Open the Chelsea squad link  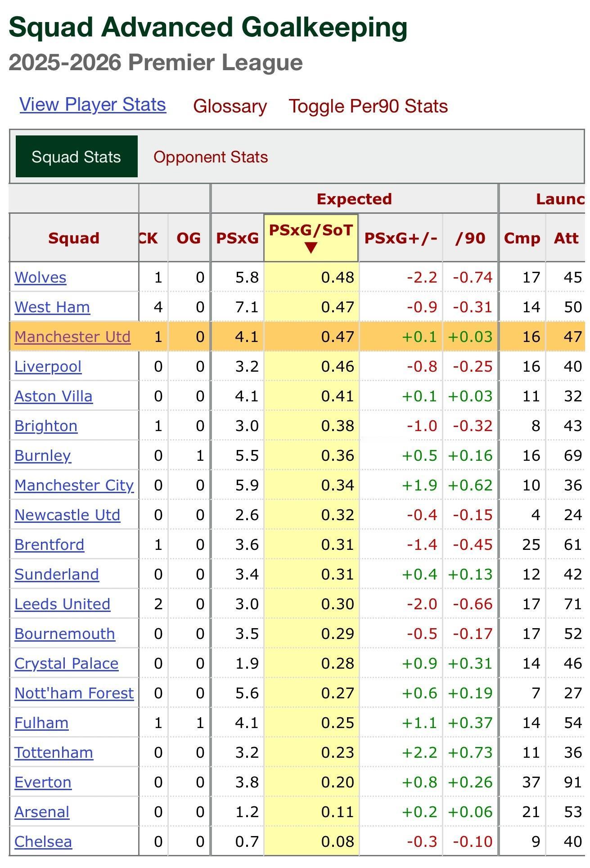(43, 841)
